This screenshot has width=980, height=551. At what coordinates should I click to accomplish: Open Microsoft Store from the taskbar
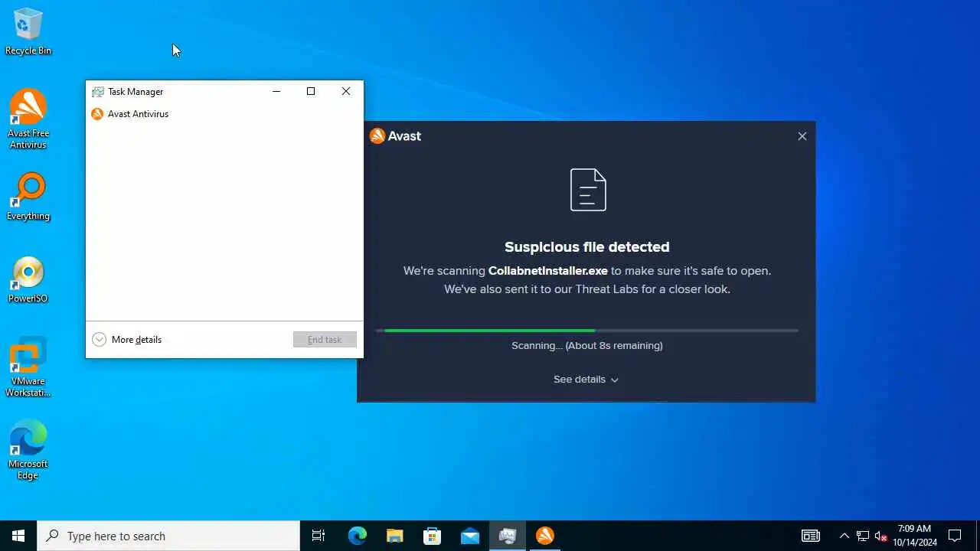pyautogui.click(x=432, y=536)
